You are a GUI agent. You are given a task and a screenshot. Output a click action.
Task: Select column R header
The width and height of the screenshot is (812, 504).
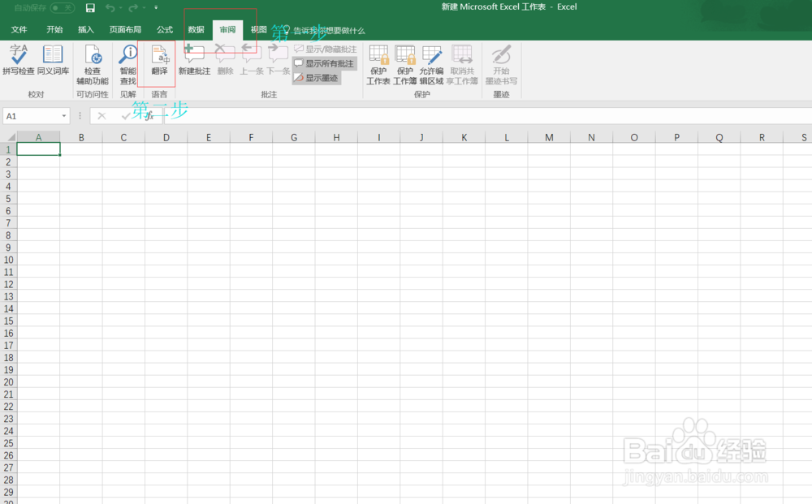[x=762, y=137]
